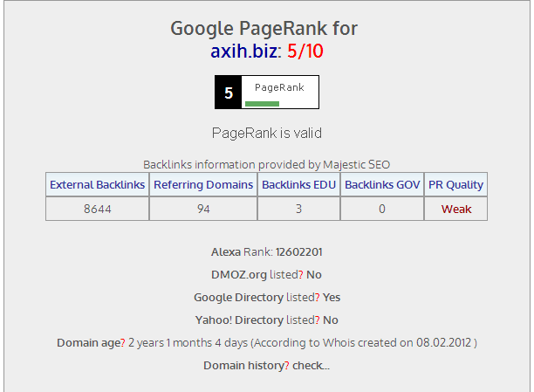The width and height of the screenshot is (534, 392).
Task: Select the 8644 backlinks value cell
Action: [98, 209]
